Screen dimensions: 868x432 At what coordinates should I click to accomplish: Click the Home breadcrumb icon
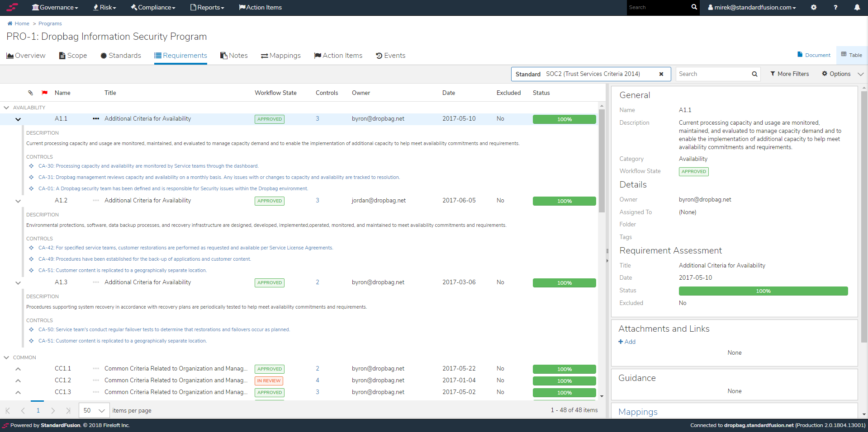[x=10, y=23]
